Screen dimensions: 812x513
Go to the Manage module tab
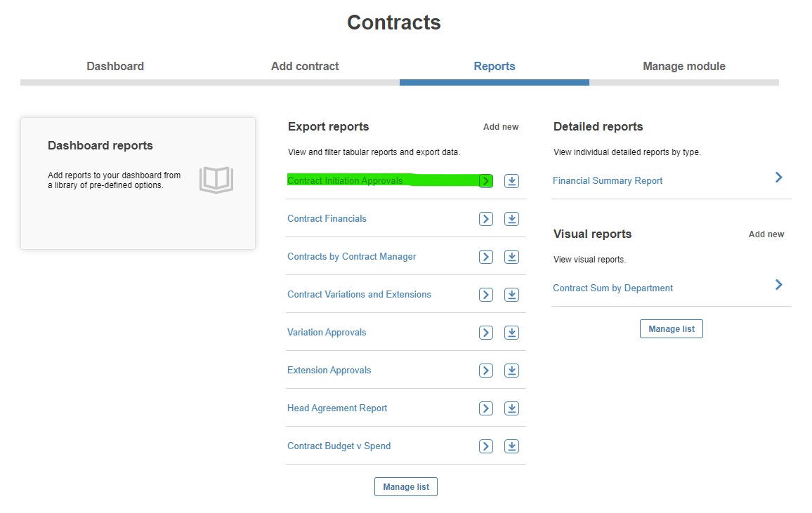(684, 66)
